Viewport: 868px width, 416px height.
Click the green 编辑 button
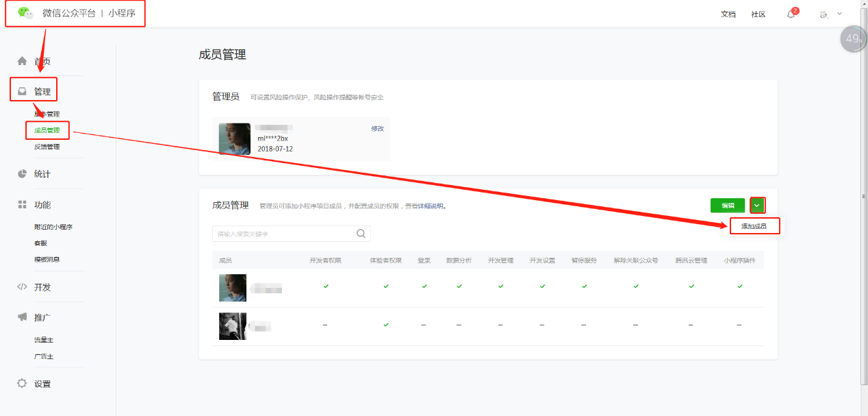(727, 205)
